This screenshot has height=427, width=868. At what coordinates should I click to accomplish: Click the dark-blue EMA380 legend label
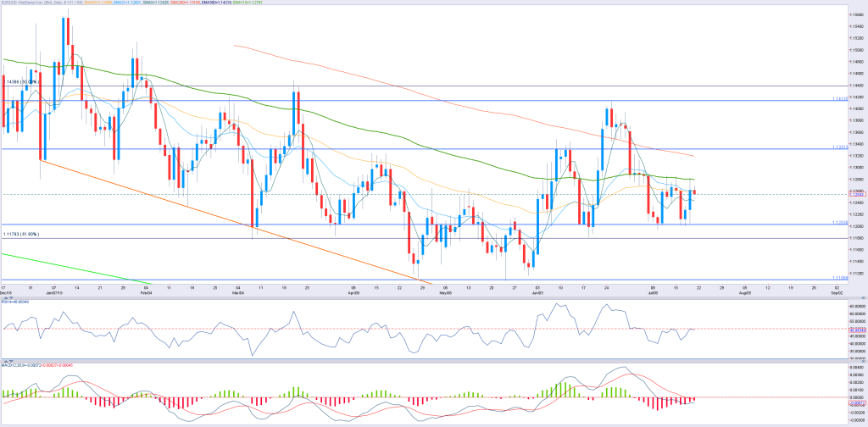pyautogui.click(x=215, y=3)
